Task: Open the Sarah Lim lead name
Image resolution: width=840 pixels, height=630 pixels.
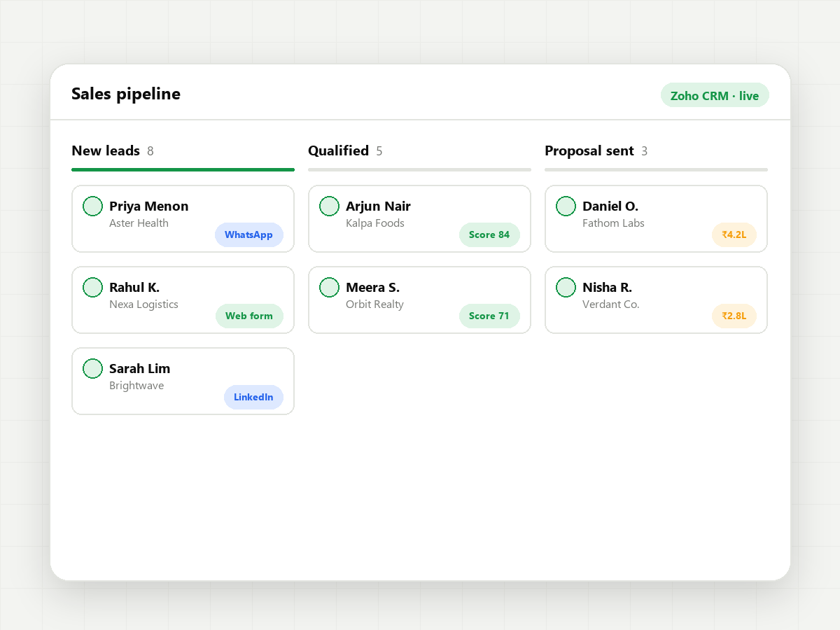Action: coord(140,368)
